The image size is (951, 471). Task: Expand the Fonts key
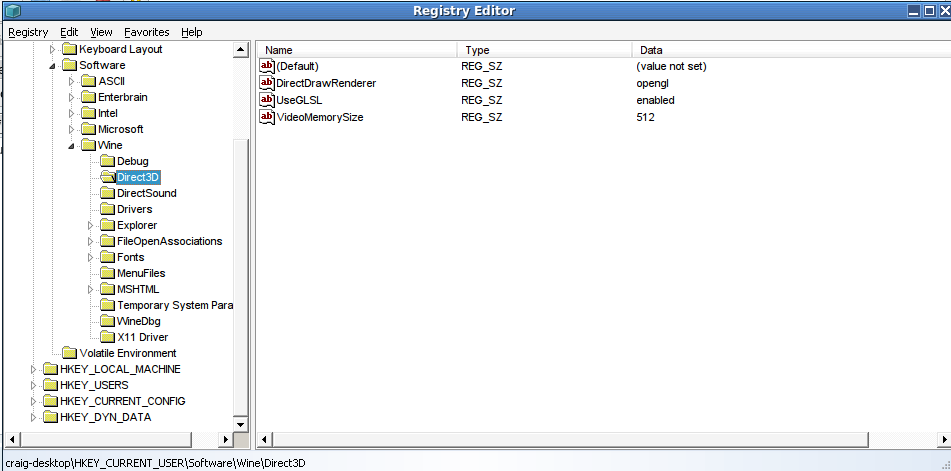pos(91,257)
